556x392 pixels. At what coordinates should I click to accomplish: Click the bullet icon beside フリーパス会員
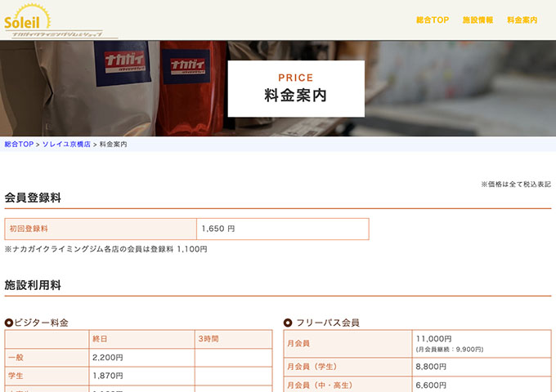[x=288, y=323]
